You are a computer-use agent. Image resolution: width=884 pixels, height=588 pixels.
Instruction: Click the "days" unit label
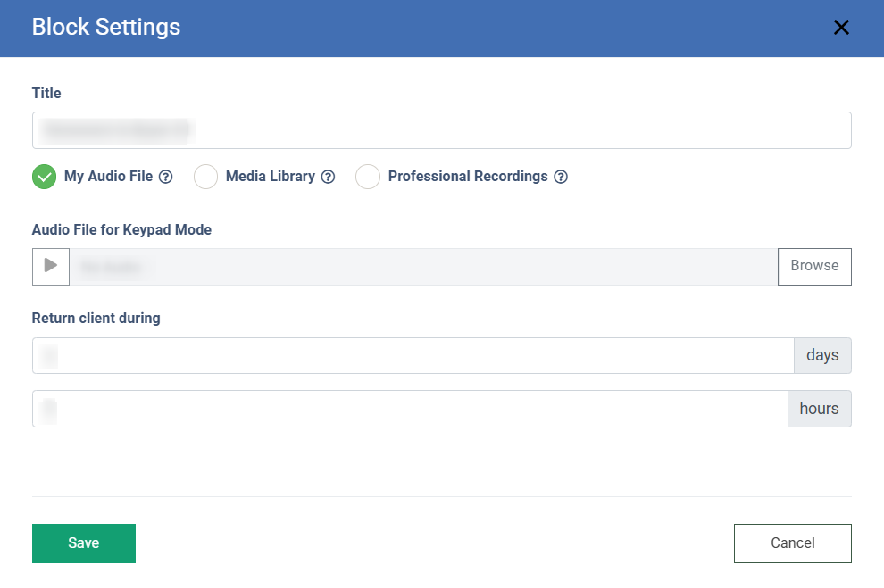click(822, 355)
